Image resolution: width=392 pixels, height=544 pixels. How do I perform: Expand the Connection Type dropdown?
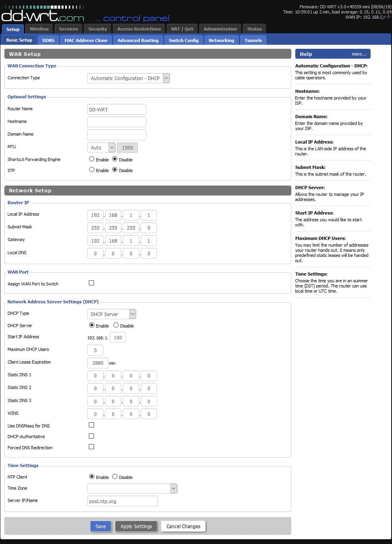click(x=128, y=78)
